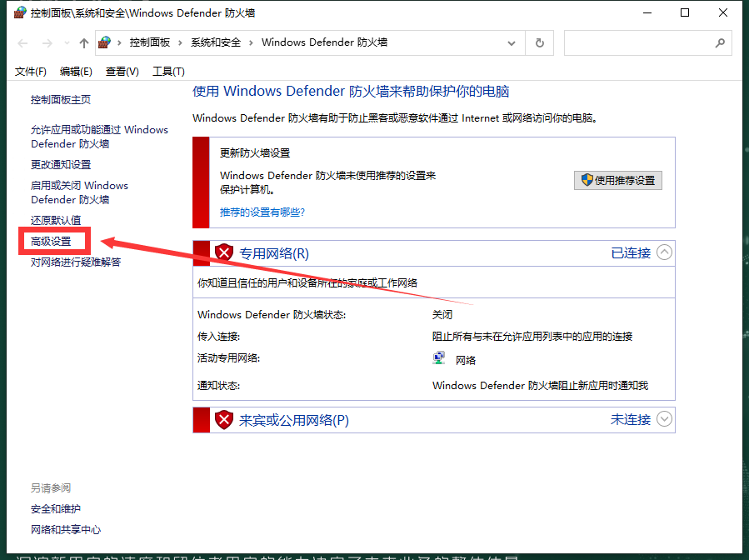Open the 编辑(E) menu
Screen dimensions: 749x560
(76, 72)
